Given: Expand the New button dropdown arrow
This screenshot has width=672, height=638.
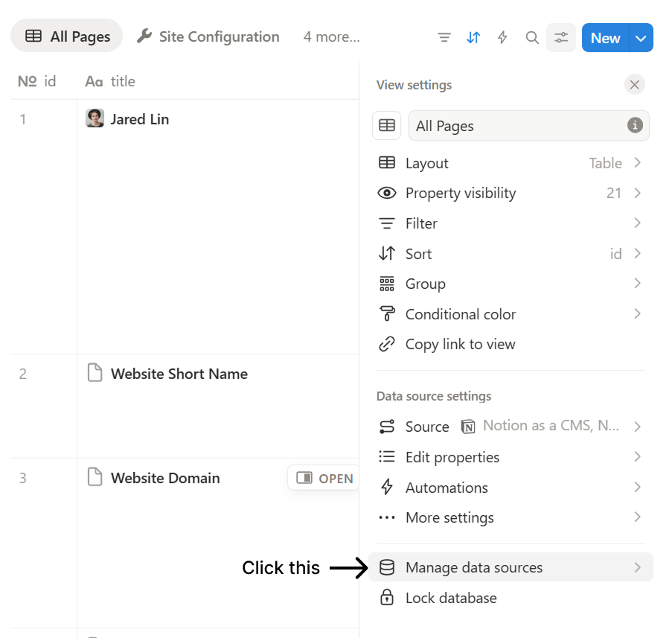Looking at the screenshot, I should [x=641, y=38].
